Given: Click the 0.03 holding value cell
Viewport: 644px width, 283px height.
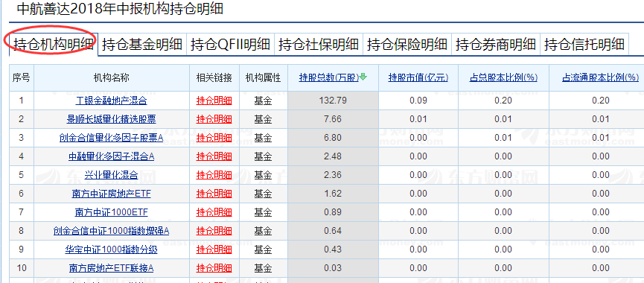Looking at the screenshot, I should coord(333,268).
